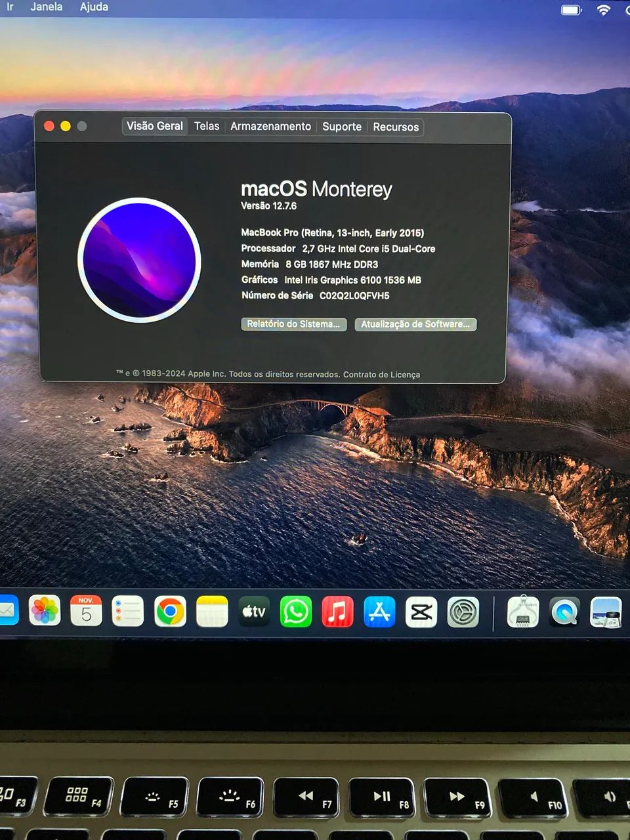
Task: Click the 2,7 GHz Intel Core i5 text
Action: (369, 249)
